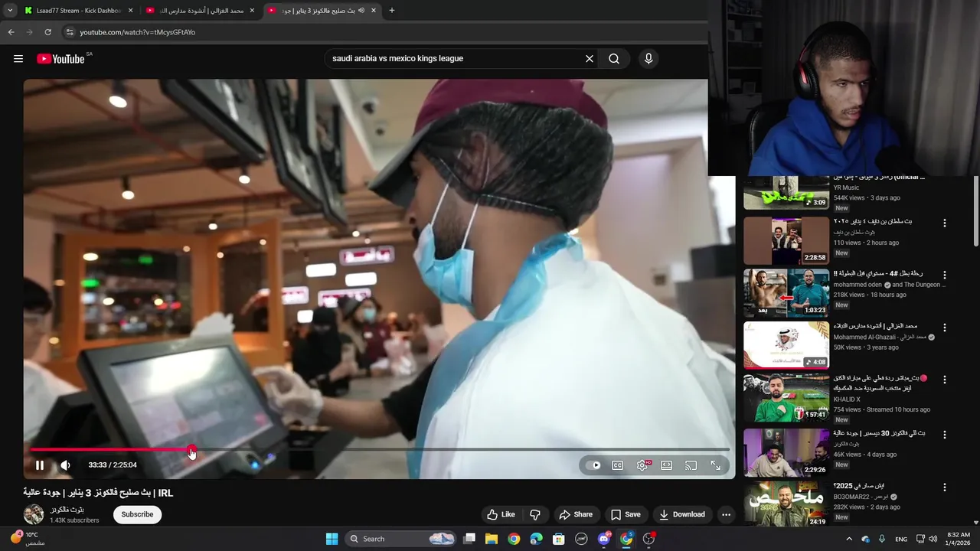The height and width of the screenshot is (551, 980).
Task: Share this video
Action: point(576,514)
